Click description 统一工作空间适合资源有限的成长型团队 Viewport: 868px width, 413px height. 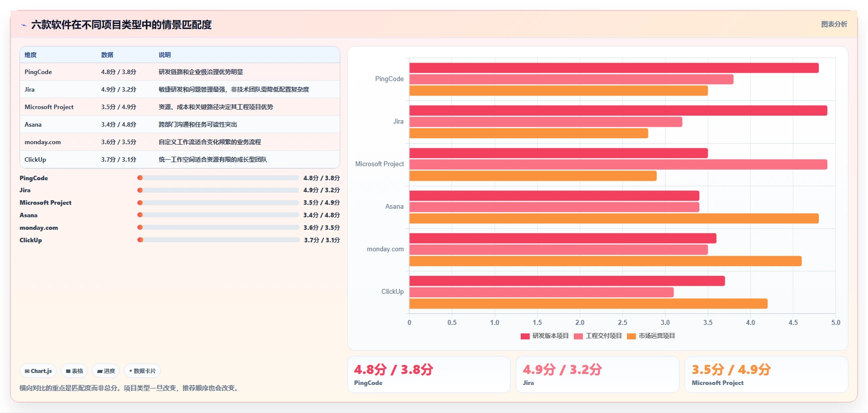pyautogui.click(x=213, y=160)
